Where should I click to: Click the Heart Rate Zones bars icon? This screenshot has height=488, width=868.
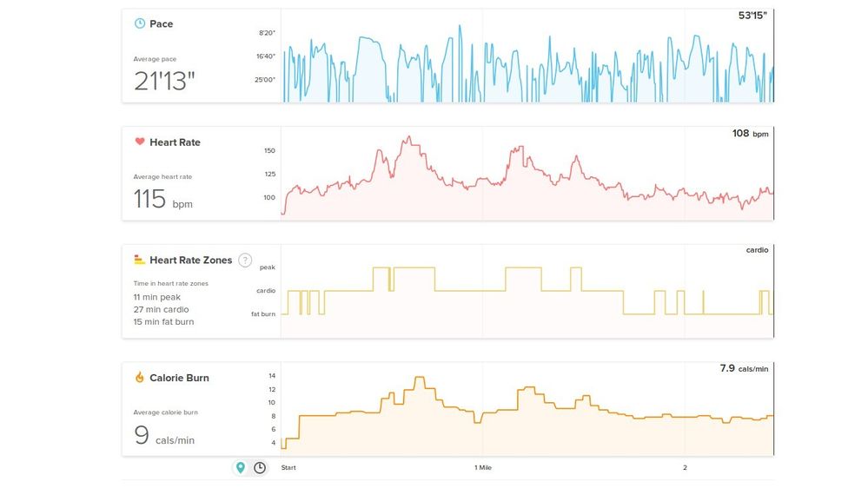[140, 260]
